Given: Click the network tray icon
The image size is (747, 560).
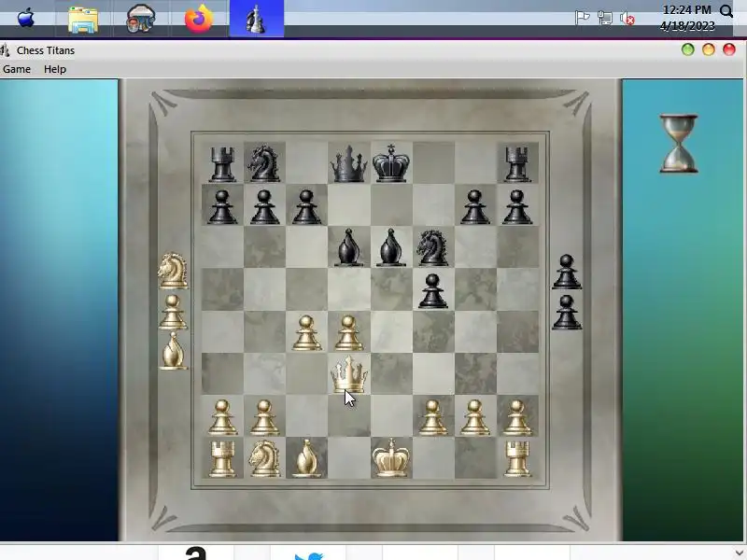Looking at the screenshot, I should pos(604,18).
